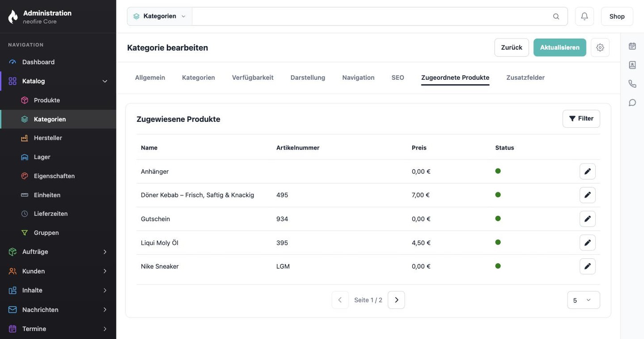644x339 pixels.
Task: Click the Artikelnummer column header
Action: [x=298, y=148]
